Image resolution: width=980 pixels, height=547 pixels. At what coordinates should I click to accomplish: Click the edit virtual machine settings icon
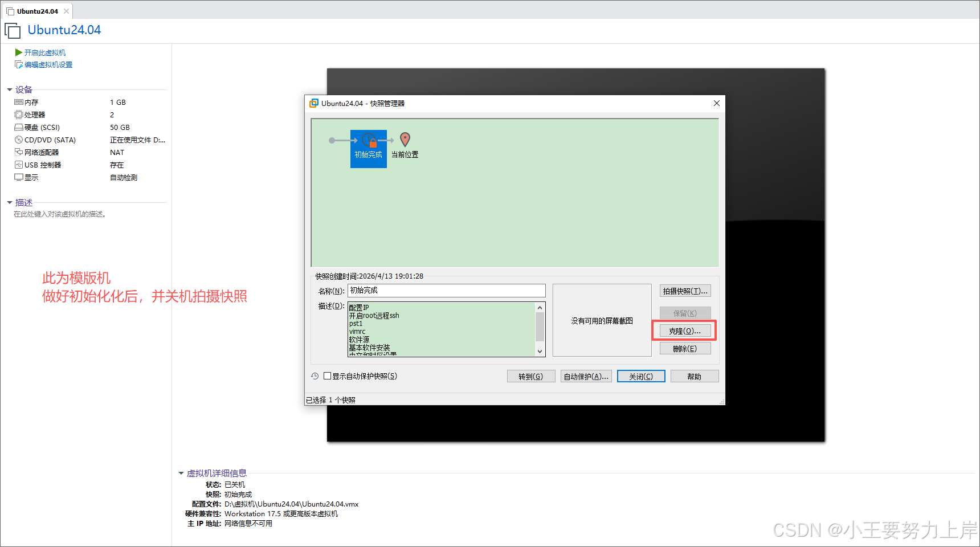tap(19, 65)
